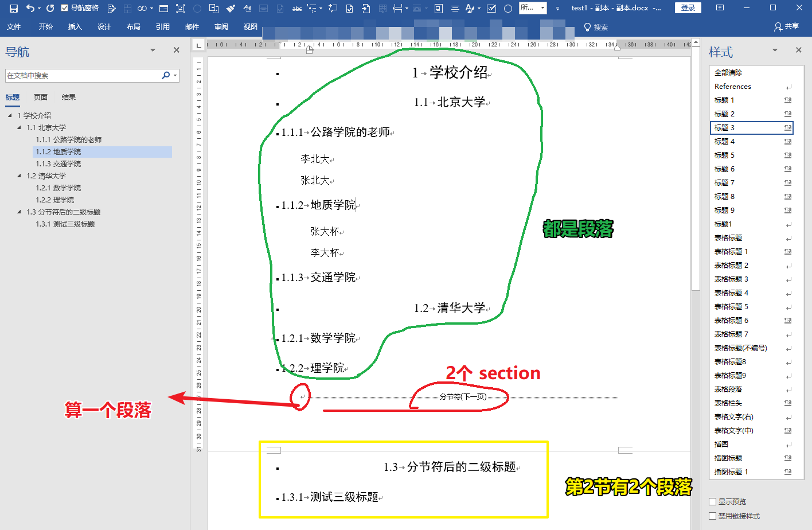
Task: Collapse the 1.1 北京大学 tree node
Action: (19, 127)
